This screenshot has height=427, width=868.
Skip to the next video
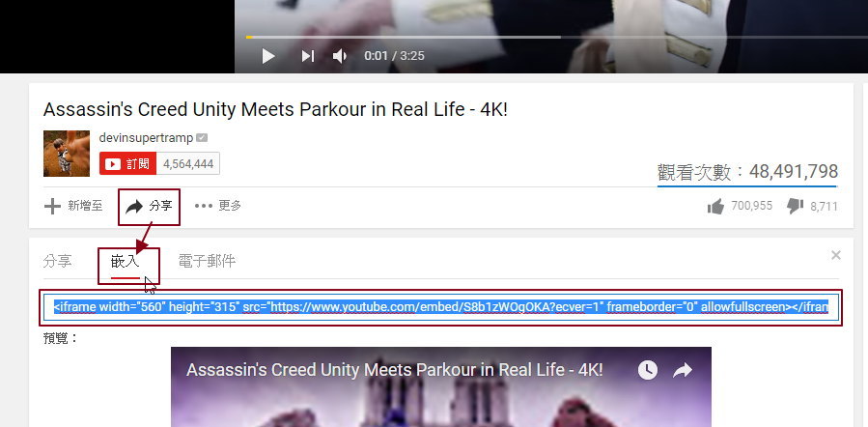click(x=307, y=56)
